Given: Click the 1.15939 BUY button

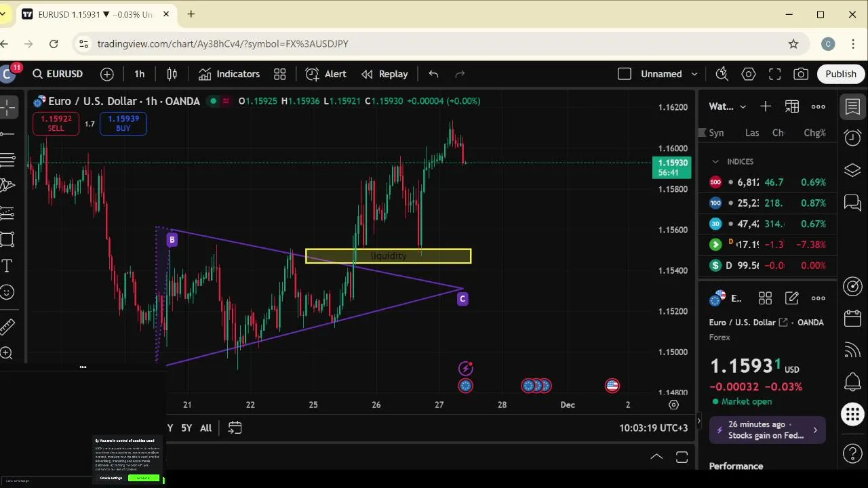Looking at the screenshot, I should pos(123,123).
